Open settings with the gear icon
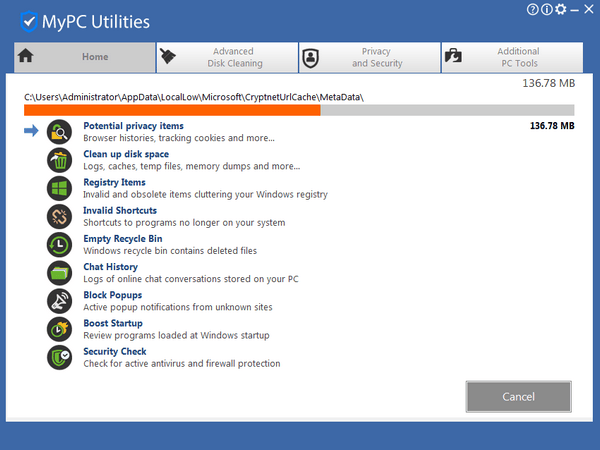Screen dimensions: 600x450 point(561,9)
